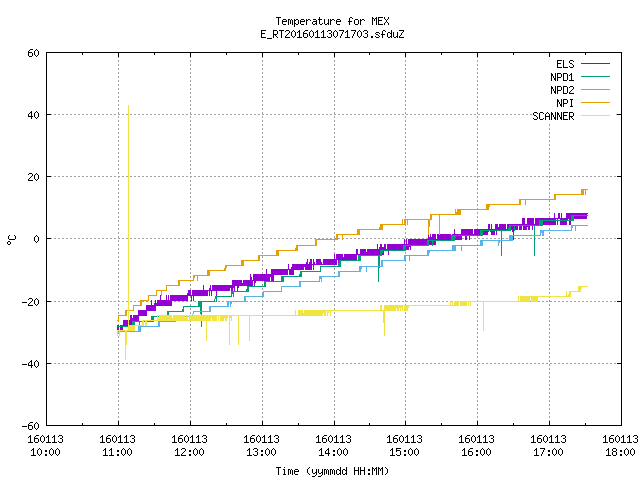The width and height of the screenshot is (640, 480).
Task: Click the x-axis tick label 18:00
Action: pyautogui.click(x=620, y=452)
